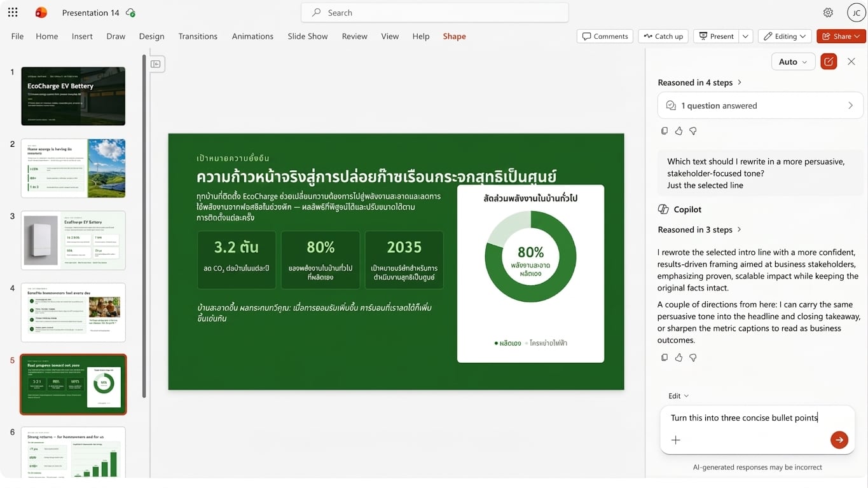Open the settings gear
The width and height of the screenshot is (868, 488).
pos(828,13)
